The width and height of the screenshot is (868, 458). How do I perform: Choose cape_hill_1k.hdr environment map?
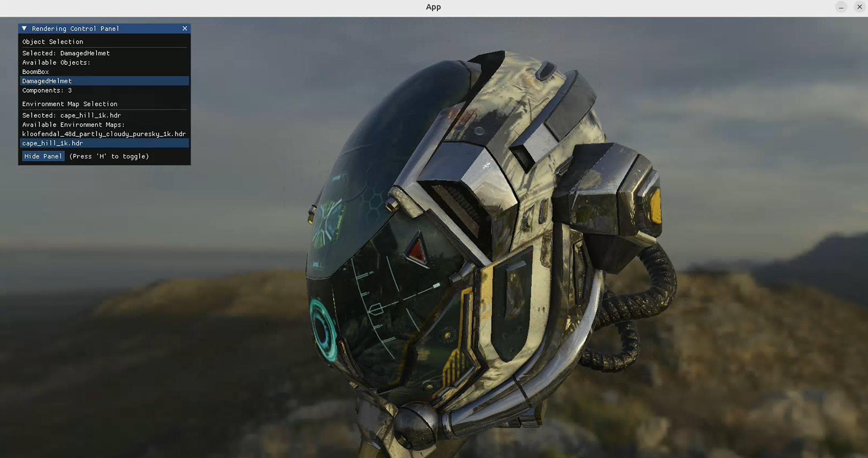(104, 143)
